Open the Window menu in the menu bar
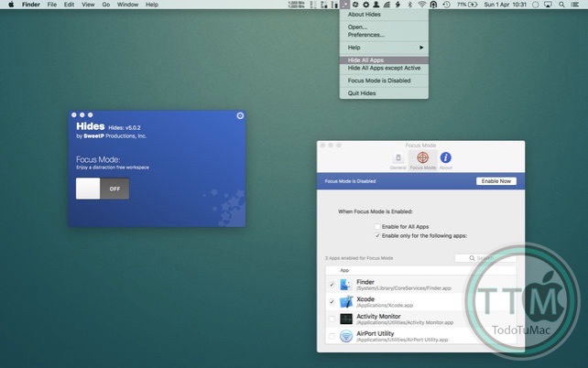Viewport: 588px width, 368px height. [x=127, y=5]
